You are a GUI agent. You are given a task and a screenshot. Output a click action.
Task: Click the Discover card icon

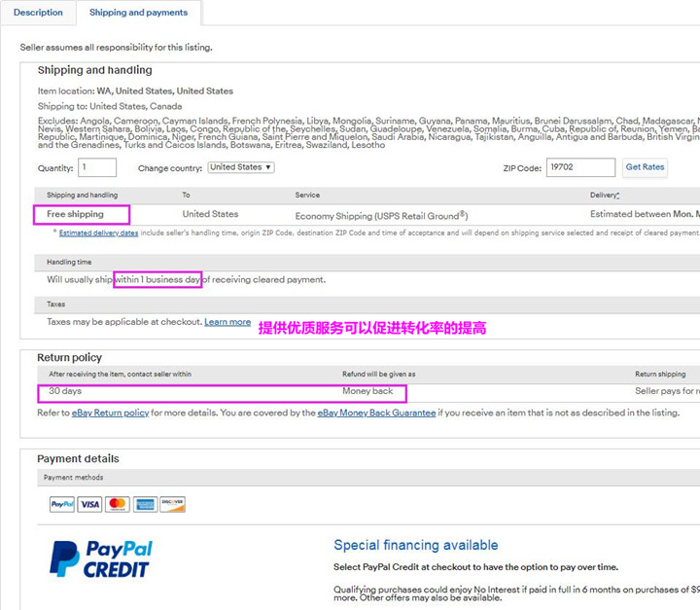point(173,504)
